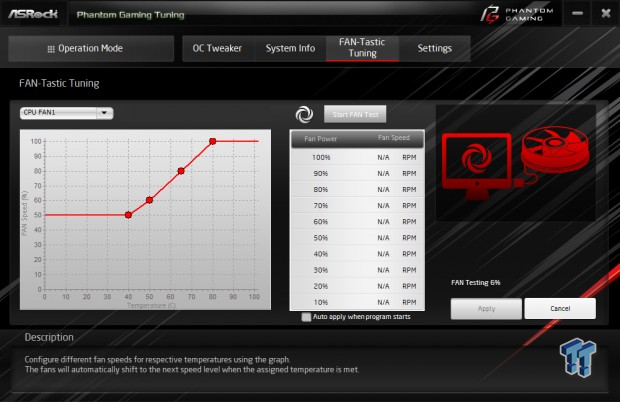Click the ASRock logo
This screenshot has width=620, height=402.
click(x=33, y=14)
